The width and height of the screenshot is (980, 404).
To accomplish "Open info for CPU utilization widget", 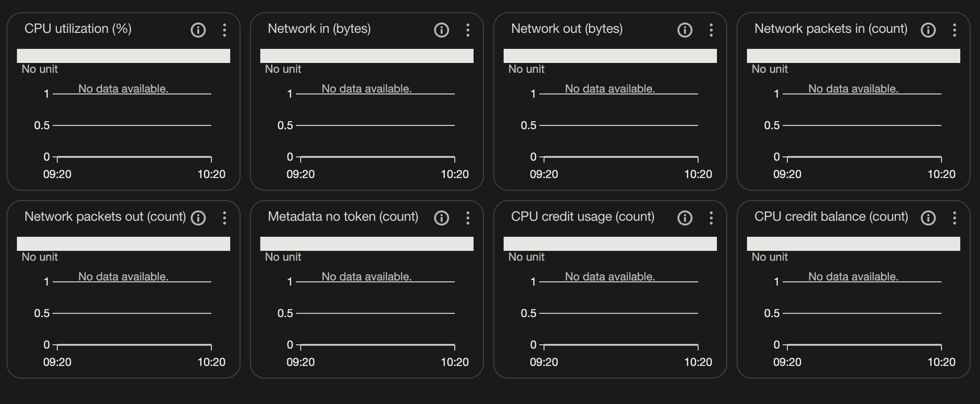I will 198,30.
